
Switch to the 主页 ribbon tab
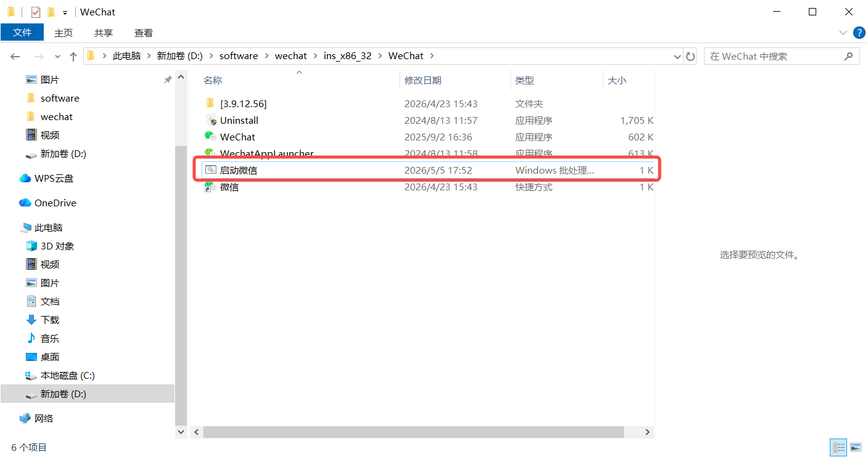click(63, 33)
